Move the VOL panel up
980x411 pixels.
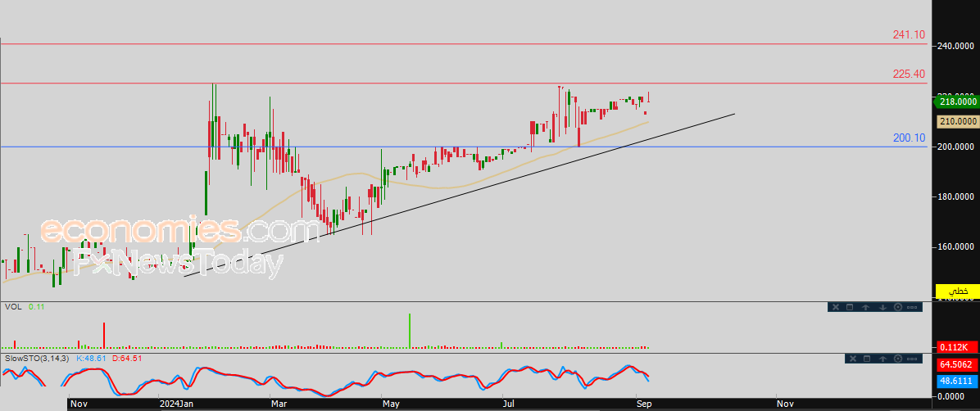[865, 307]
